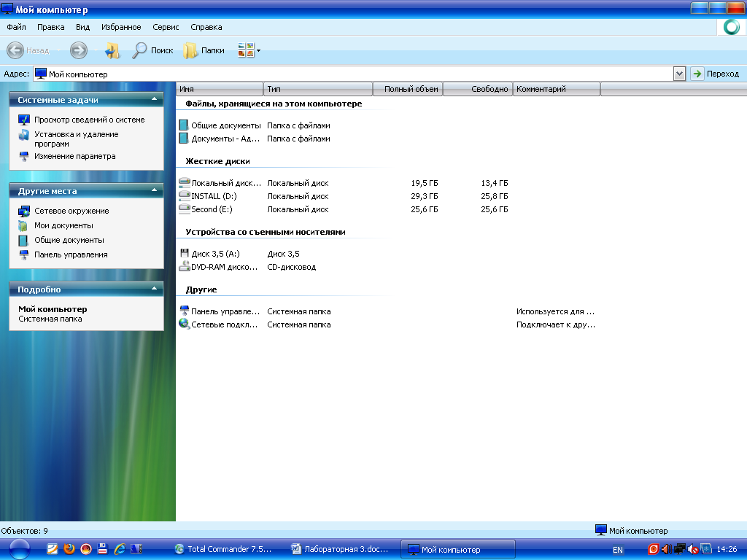
Task: Open the Файл menu
Action: pyautogui.click(x=16, y=27)
